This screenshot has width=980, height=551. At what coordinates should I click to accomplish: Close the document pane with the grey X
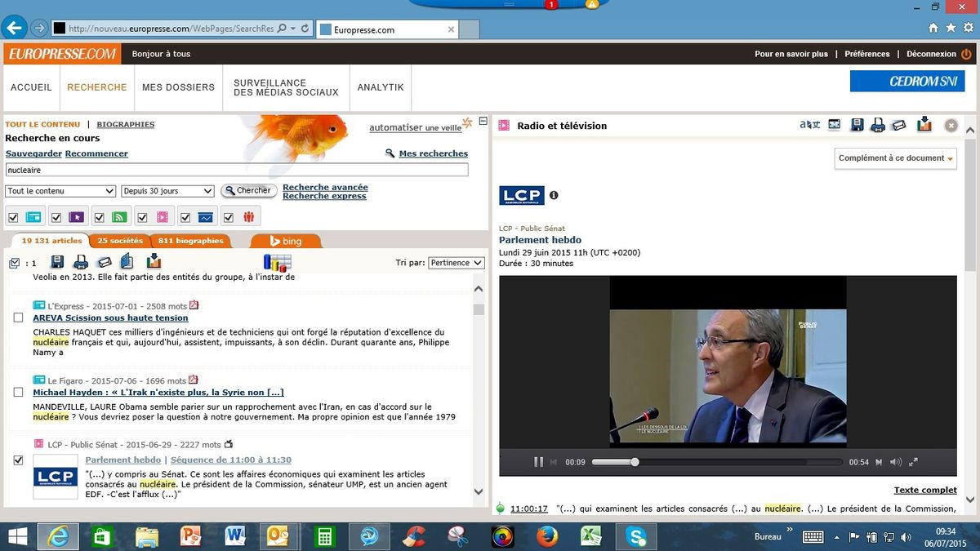951,126
